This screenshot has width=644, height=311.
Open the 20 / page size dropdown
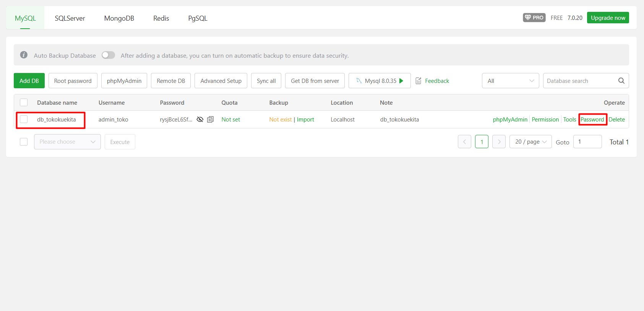530,142
